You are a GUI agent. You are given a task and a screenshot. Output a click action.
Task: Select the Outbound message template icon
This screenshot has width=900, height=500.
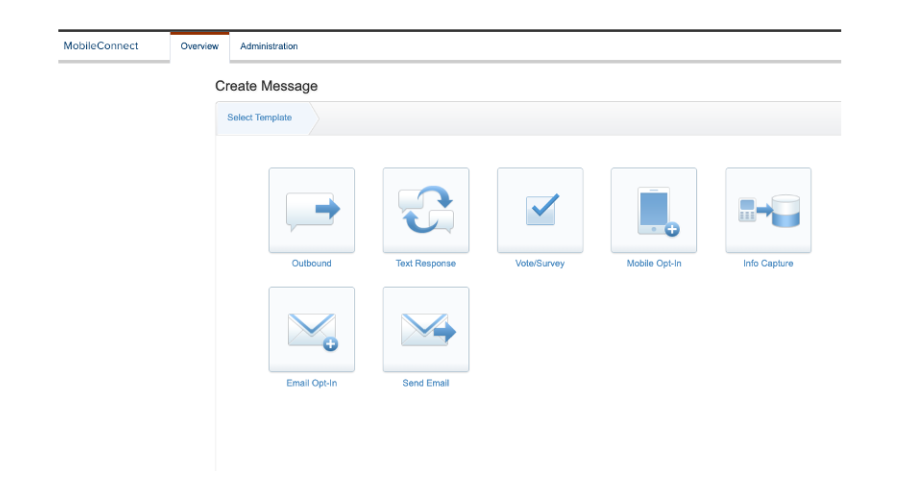point(312,210)
